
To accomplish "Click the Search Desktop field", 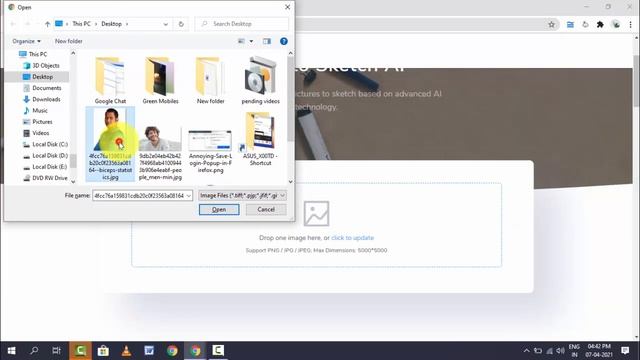I will [x=242, y=24].
